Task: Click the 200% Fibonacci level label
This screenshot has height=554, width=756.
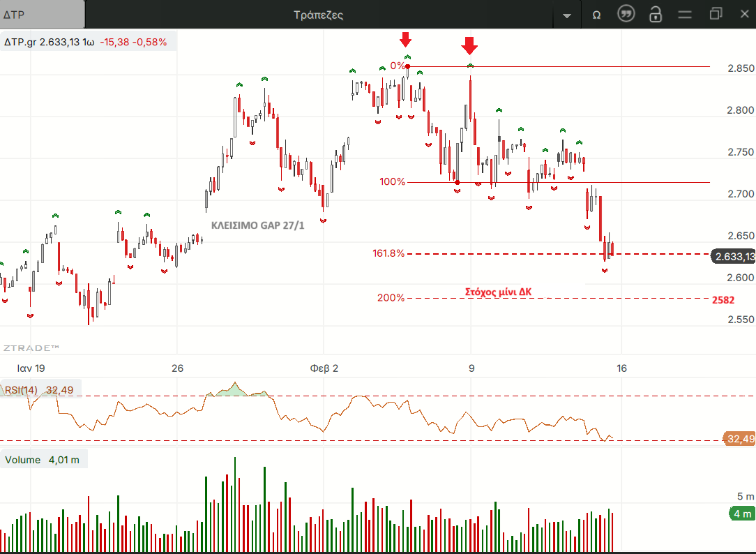Action: pyautogui.click(x=391, y=298)
